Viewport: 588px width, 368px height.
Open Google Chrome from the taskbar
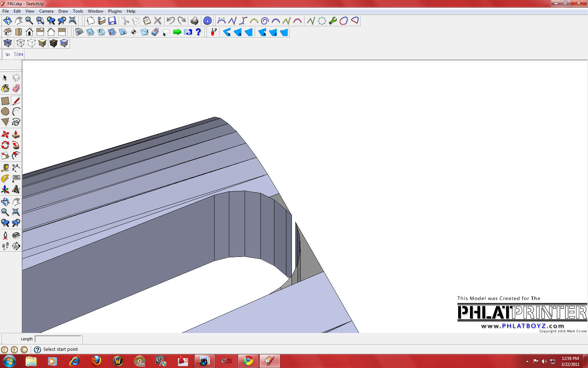pos(248,361)
